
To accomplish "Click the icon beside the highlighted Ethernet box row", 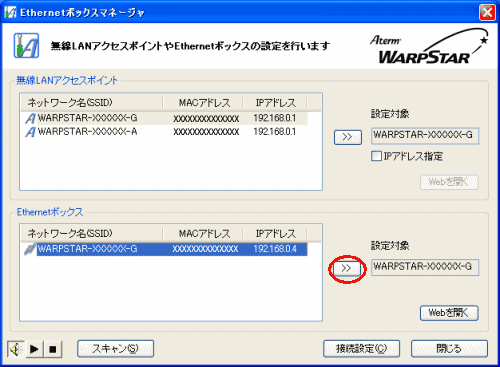I will click(30, 249).
